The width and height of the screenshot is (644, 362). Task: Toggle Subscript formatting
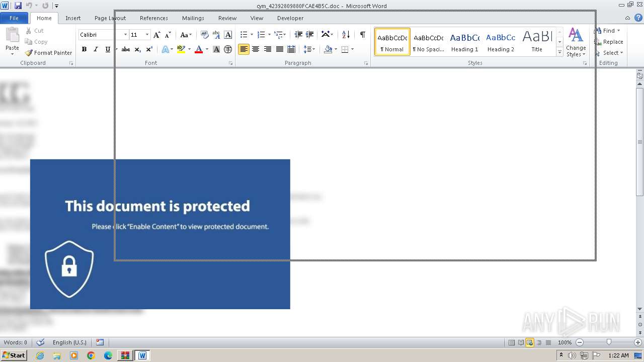click(137, 49)
